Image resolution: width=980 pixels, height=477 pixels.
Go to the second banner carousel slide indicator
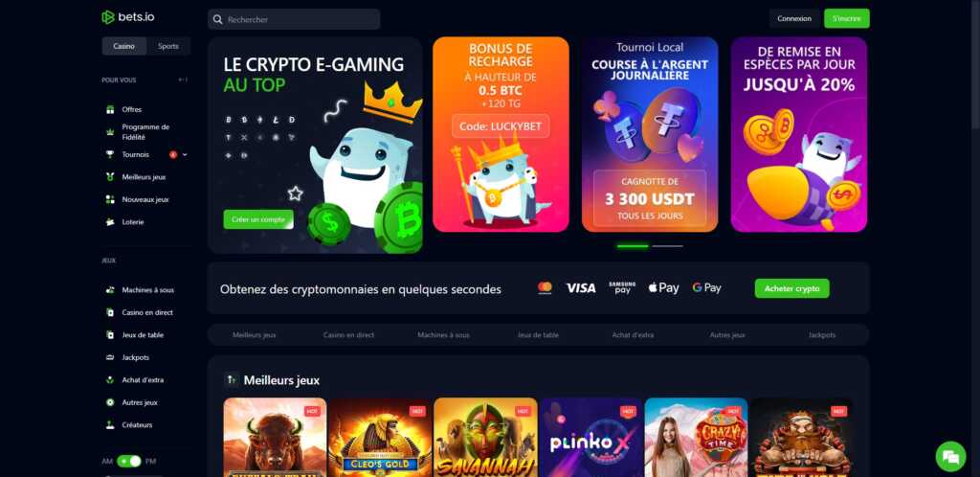click(x=667, y=246)
